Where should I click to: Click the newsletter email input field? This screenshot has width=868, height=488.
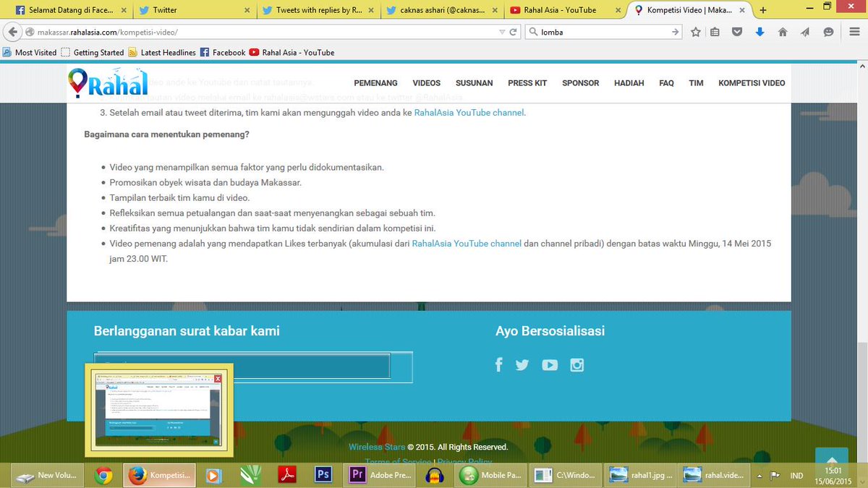click(242, 367)
